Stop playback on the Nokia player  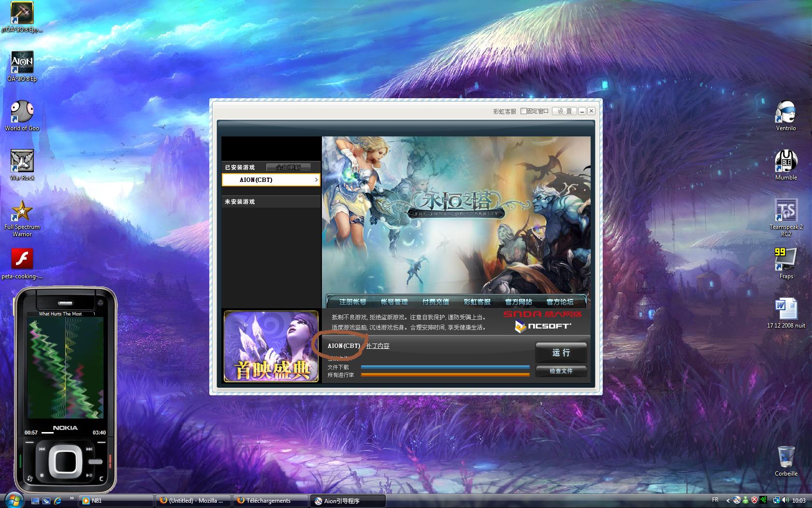pyautogui.click(x=42, y=476)
